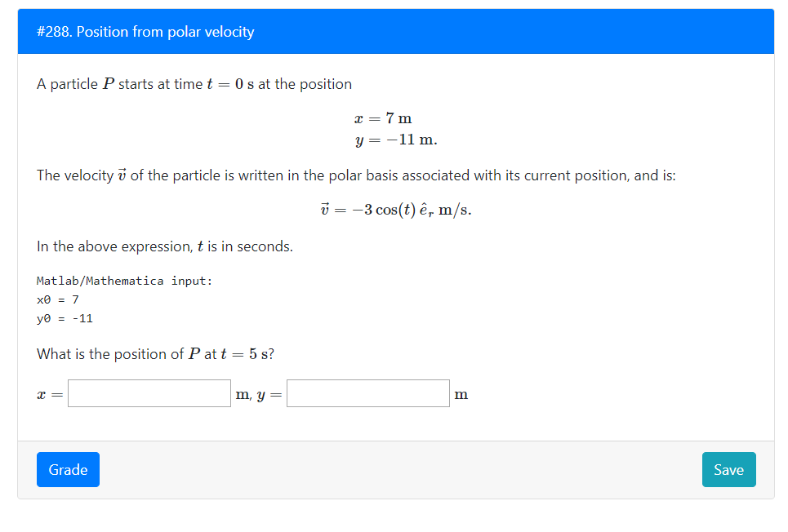Click inside the y position input field

[367, 392]
